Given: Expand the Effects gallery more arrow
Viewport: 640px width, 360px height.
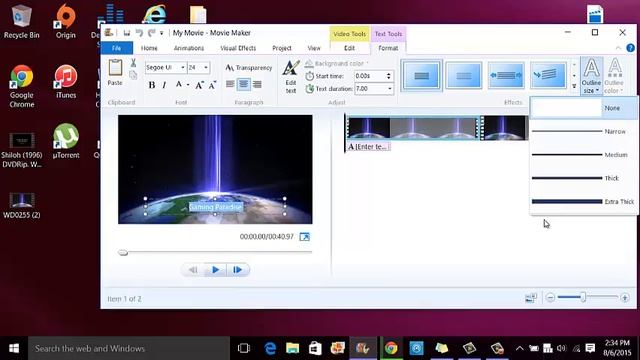Looking at the screenshot, I should click(574, 86).
